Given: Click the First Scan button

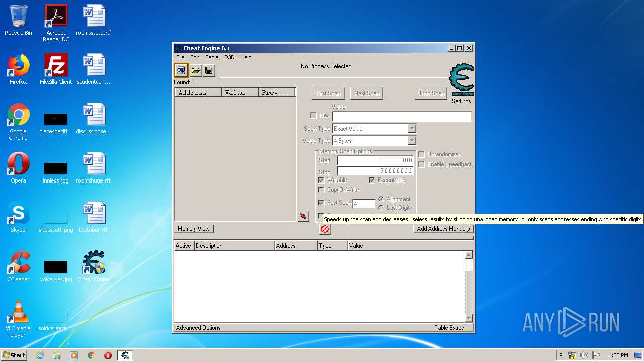Looking at the screenshot, I should pyautogui.click(x=328, y=93).
